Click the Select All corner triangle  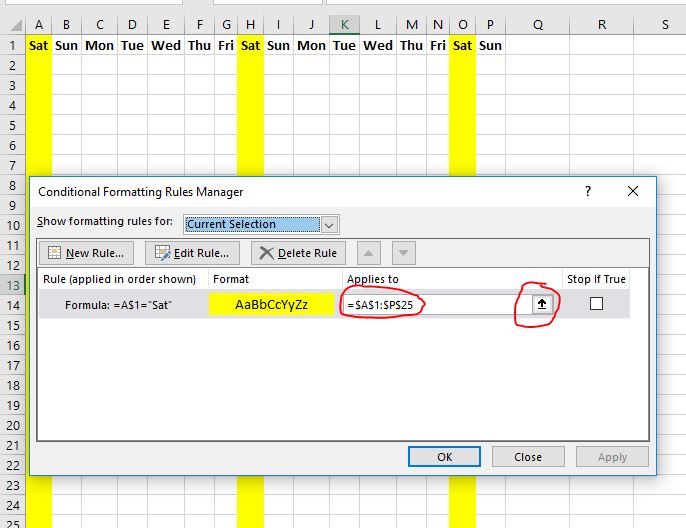click(15, 25)
